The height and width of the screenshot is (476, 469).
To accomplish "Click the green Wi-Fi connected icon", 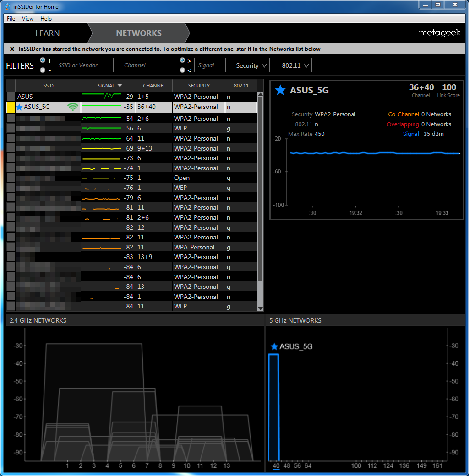I will 73,107.
